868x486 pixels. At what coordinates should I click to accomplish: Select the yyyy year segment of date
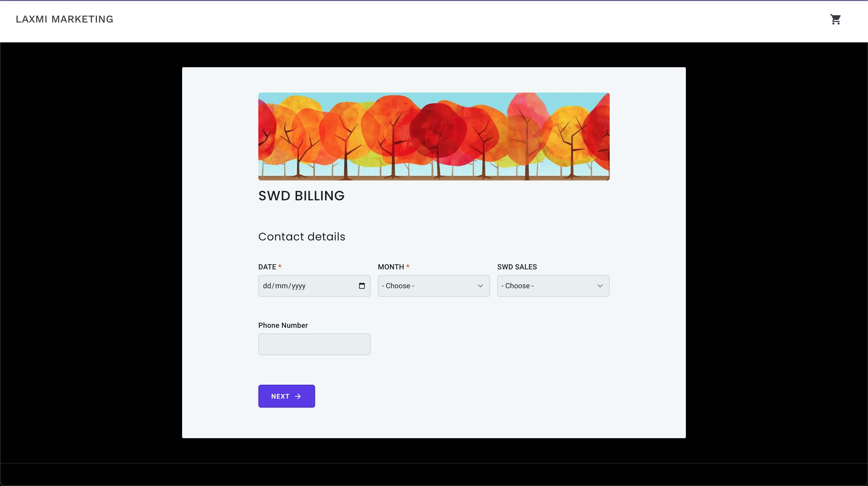coord(299,286)
